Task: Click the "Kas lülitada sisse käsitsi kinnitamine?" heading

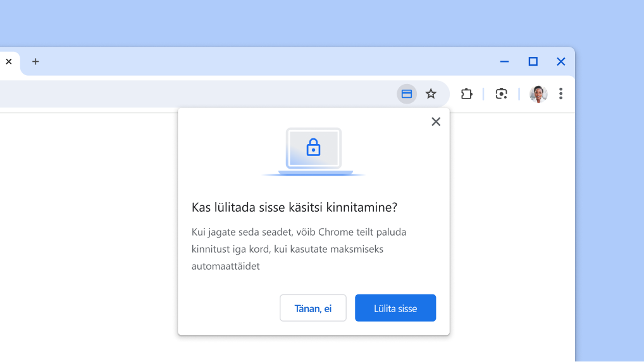Action: [x=294, y=208]
